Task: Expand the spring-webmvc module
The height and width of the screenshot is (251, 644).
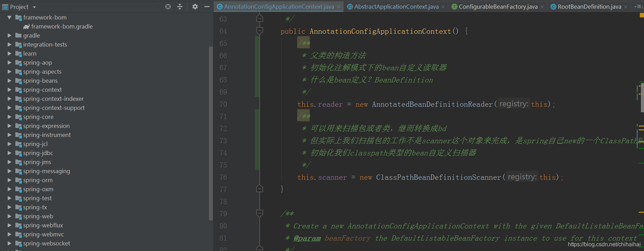Action: (9, 234)
